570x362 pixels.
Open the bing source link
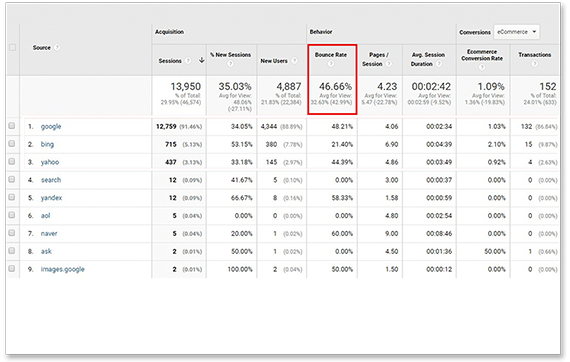coord(47,144)
